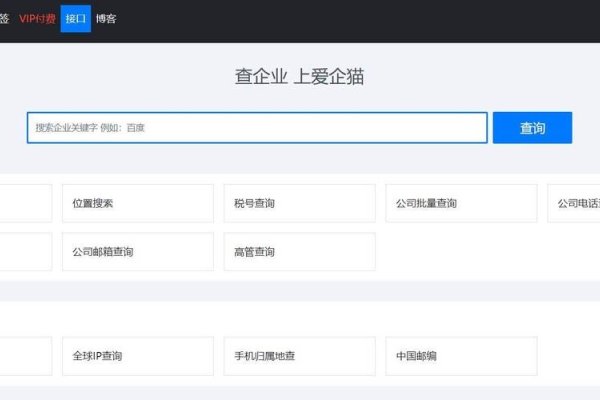Open the 公司邮箱查询 card

[x=138, y=251]
